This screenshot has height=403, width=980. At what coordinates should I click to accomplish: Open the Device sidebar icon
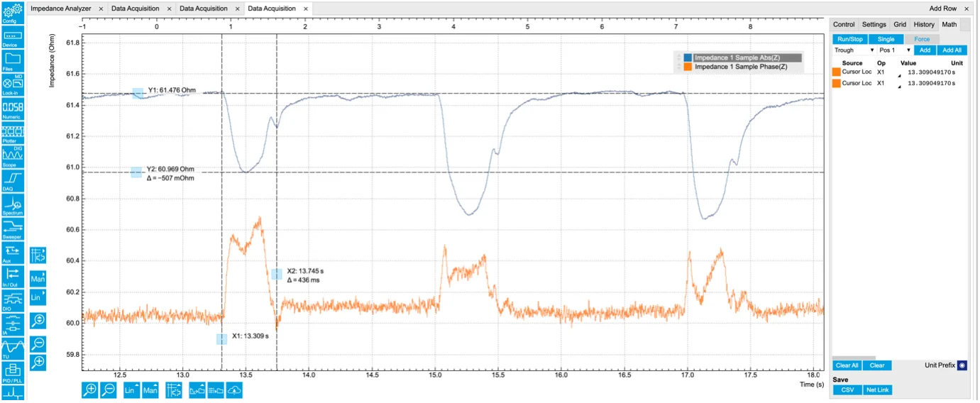coord(13,38)
